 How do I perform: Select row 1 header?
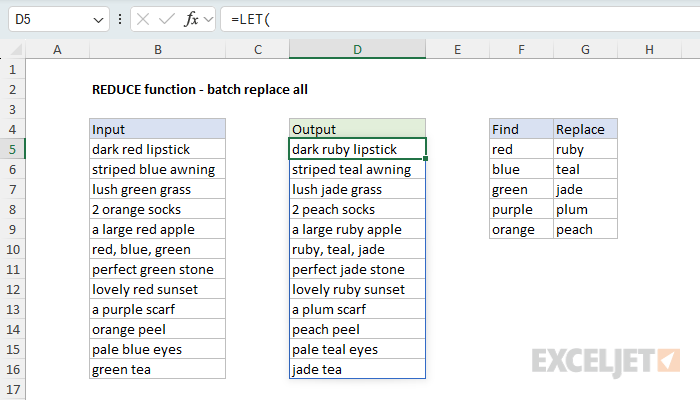click(12, 69)
